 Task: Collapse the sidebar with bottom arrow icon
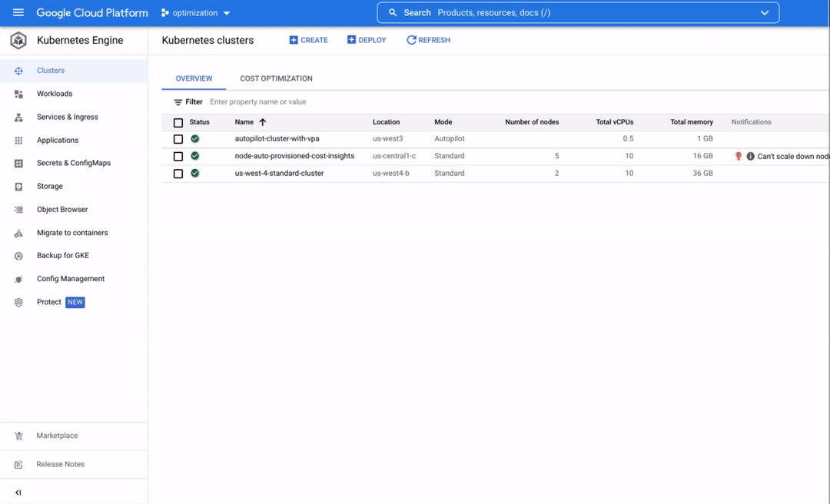coord(18,492)
